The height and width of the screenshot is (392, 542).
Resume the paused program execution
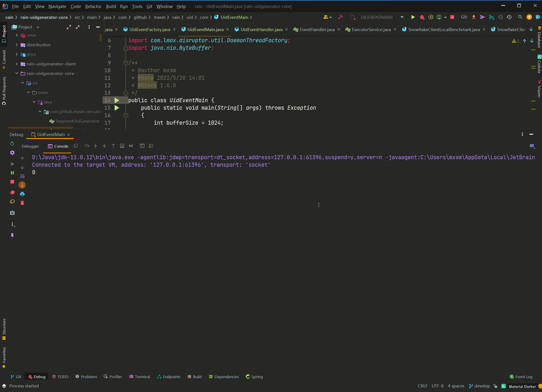tap(12, 164)
